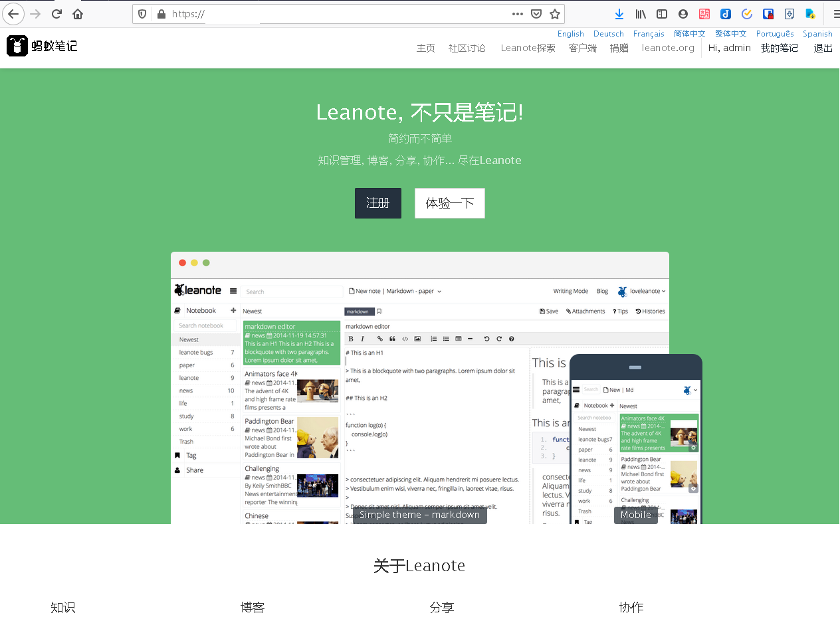Click the blue extension with red lock
The image size is (840, 619).
[768, 14]
